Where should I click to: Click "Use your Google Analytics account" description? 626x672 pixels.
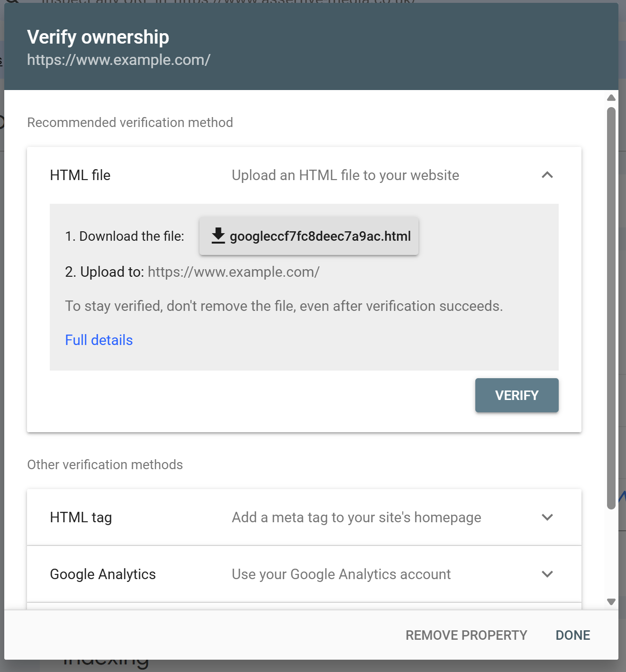click(341, 574)
